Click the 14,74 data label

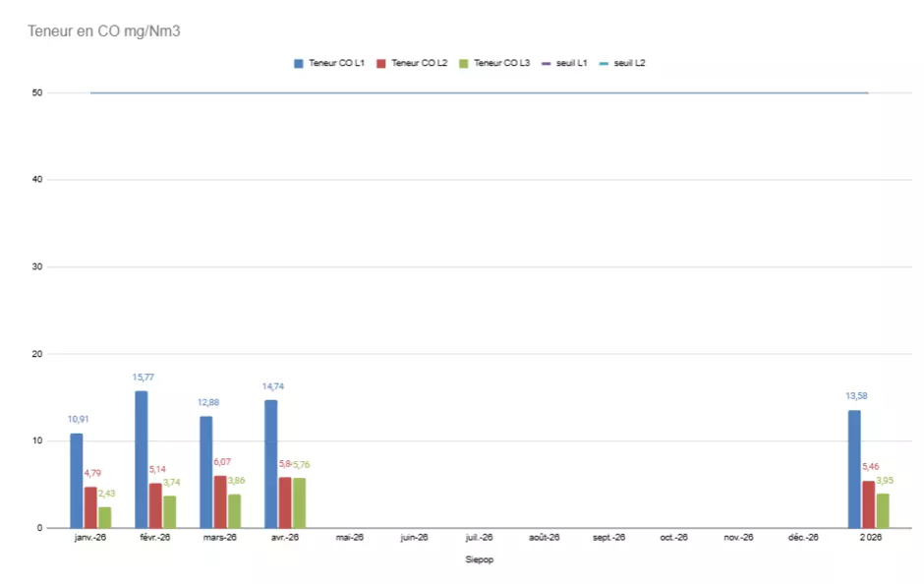pos(273,386)
